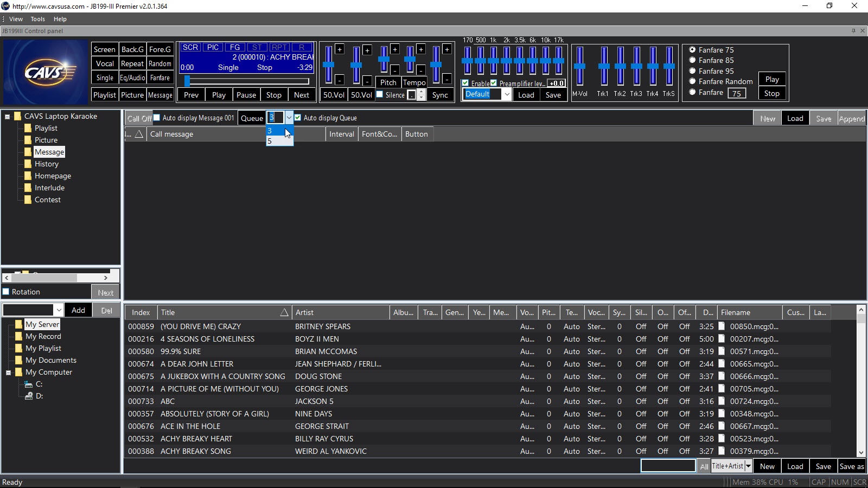Image resolution: width=868 pixels, height=488 pixels.
Task: Click the M-Vol master volume slider
Action: (580, 66)
